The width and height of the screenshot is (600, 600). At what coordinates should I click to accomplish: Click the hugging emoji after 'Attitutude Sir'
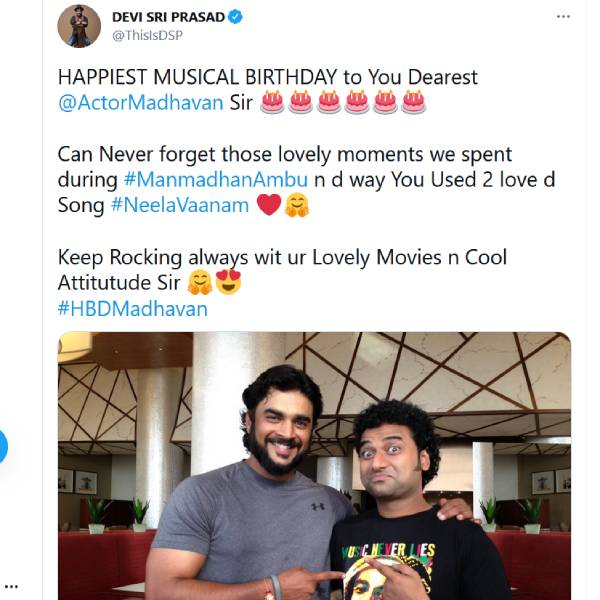(200, 283)
